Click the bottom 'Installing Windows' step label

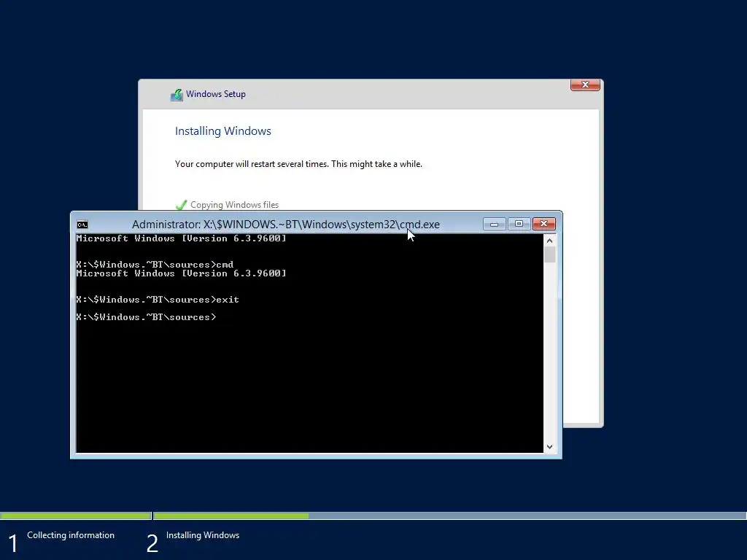tap(203, 535)
